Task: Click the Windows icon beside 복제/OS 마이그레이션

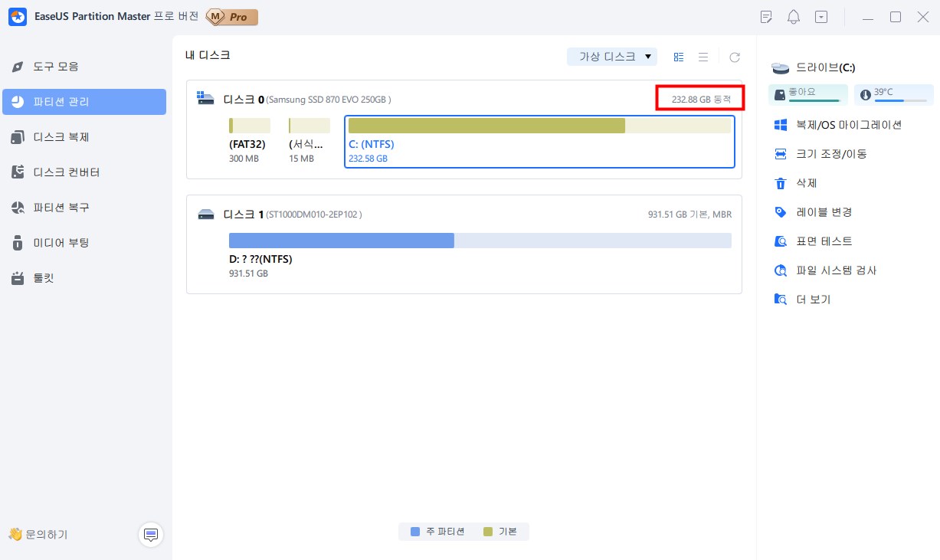Action: pos(781,125)
